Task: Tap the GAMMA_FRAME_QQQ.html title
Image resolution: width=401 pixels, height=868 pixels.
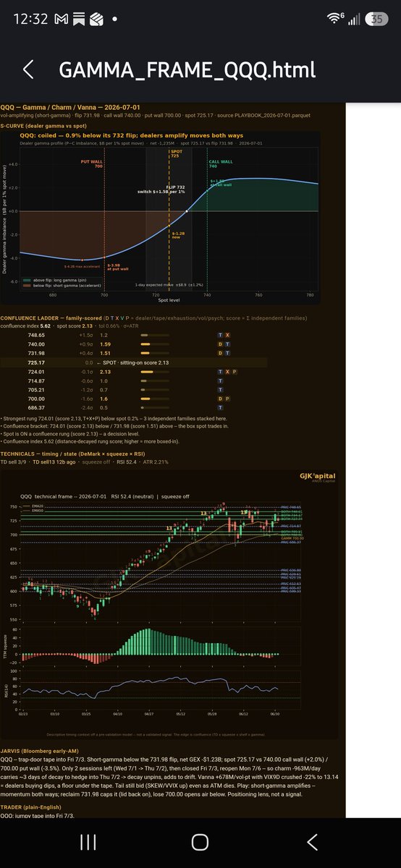Action: [x=187, y=70]
